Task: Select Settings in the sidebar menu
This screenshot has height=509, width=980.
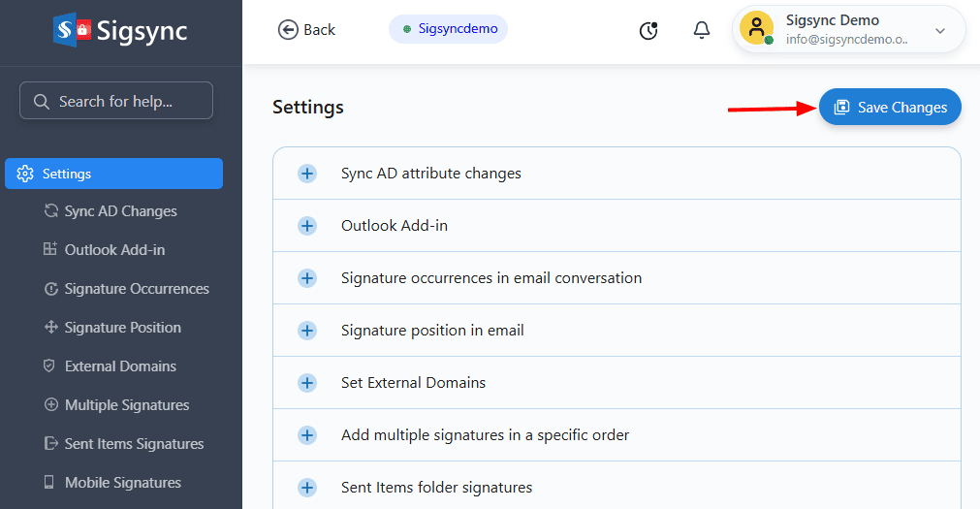Action: coord(114,174)
